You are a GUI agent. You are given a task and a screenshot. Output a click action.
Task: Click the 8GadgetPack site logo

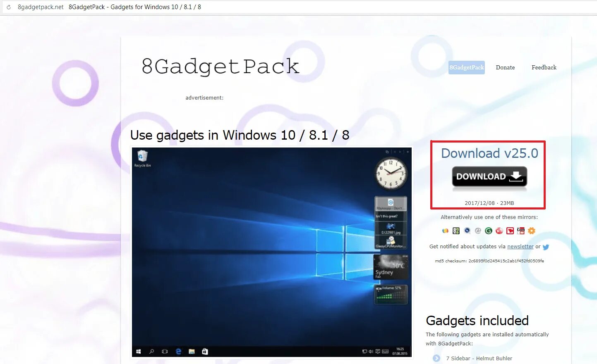221,67
